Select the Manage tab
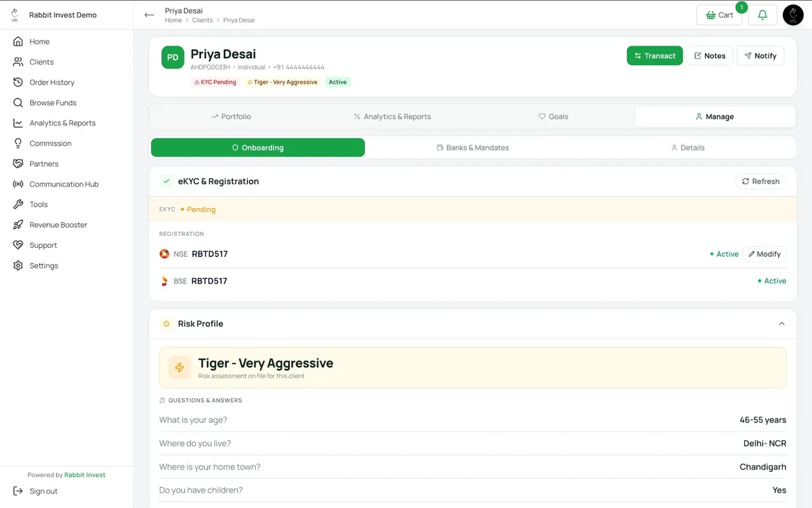This screenshot has width=812, height=508. tap(715, 117)
